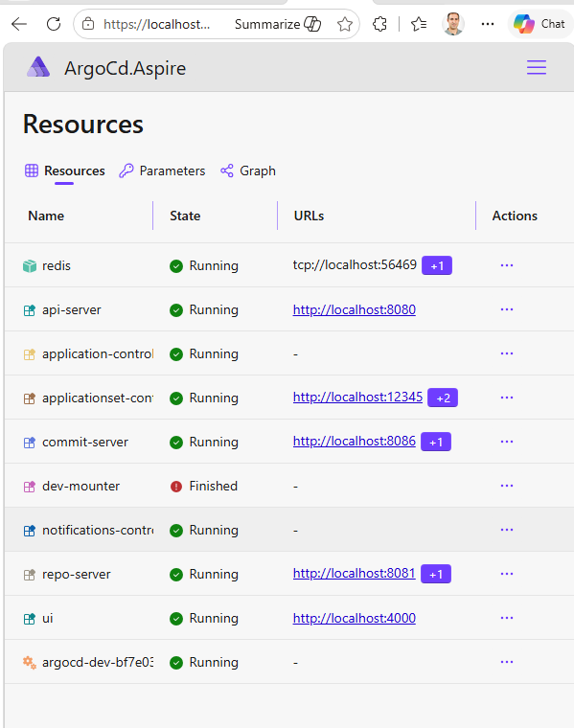Screen dimensions: 574x728
Task: Go back with the browser back arrow
Action: pyautogui.click(x=19, y=24)
